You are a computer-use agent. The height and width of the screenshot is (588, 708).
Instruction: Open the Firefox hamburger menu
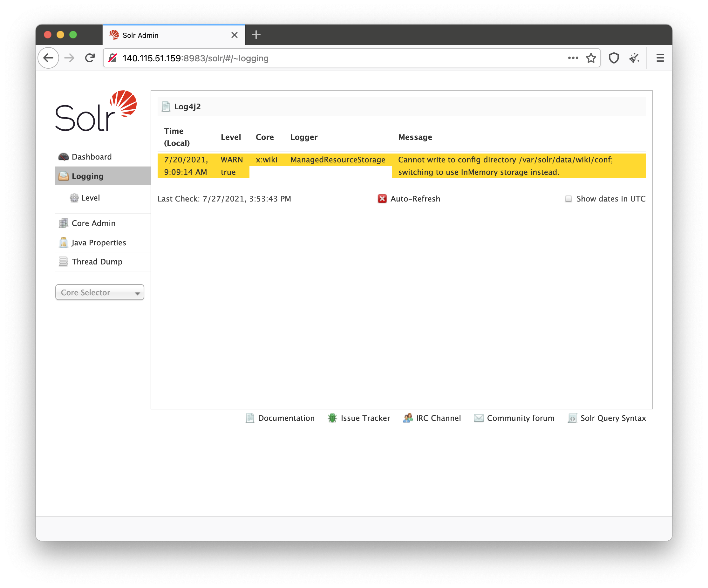click(660, 58)
